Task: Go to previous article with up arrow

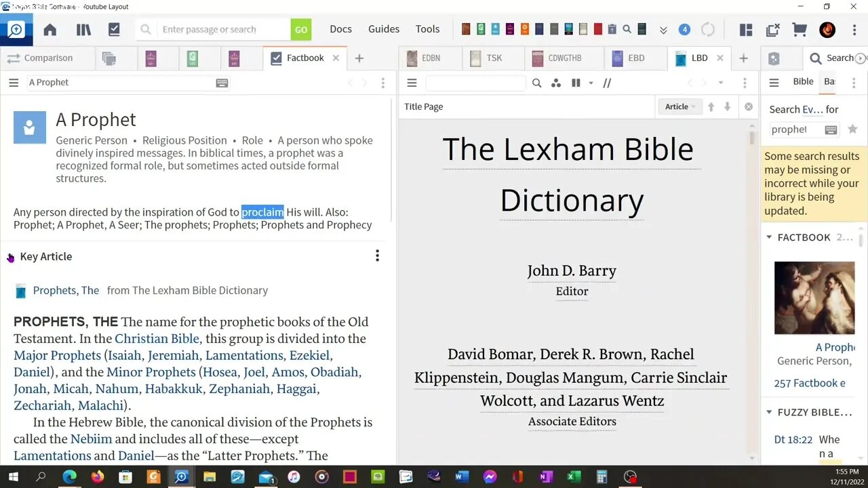Action: (x=711, y=106)
